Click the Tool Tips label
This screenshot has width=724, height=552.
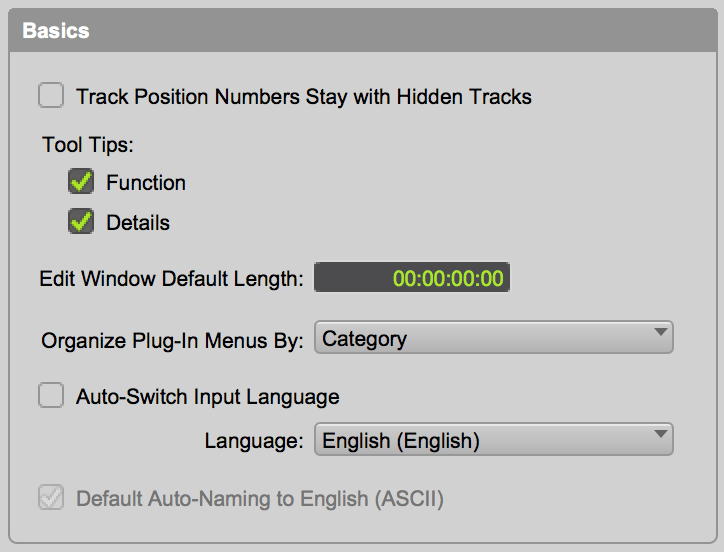pyautogui.click(x=87, y=145)
